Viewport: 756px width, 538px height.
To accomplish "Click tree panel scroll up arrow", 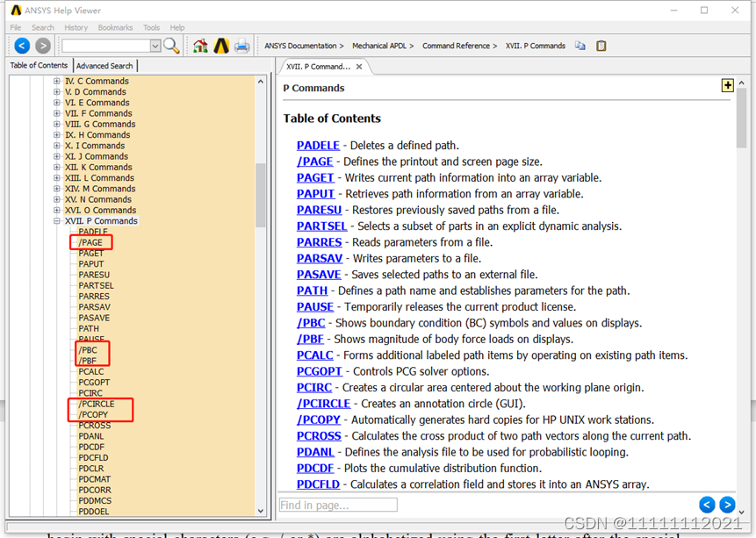I will tap(261, 82).
